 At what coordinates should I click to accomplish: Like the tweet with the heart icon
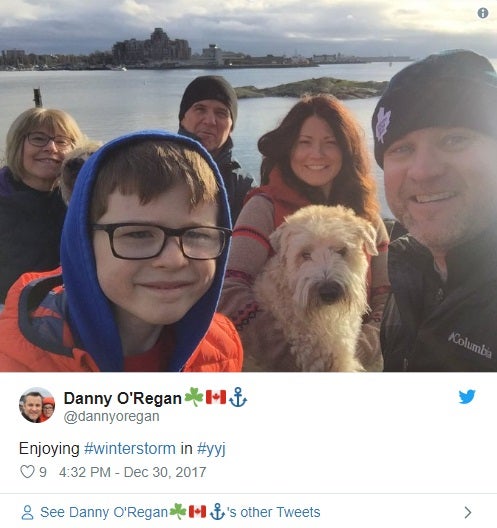click(27, 471)
